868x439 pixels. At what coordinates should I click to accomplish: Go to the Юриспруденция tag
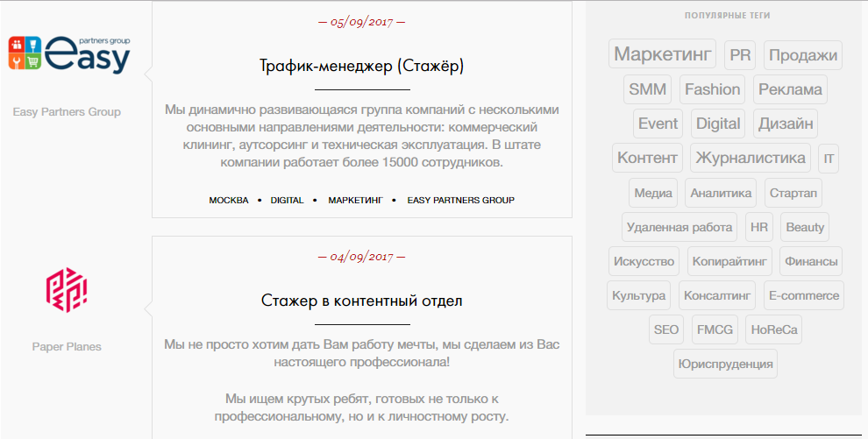(725, 365)
